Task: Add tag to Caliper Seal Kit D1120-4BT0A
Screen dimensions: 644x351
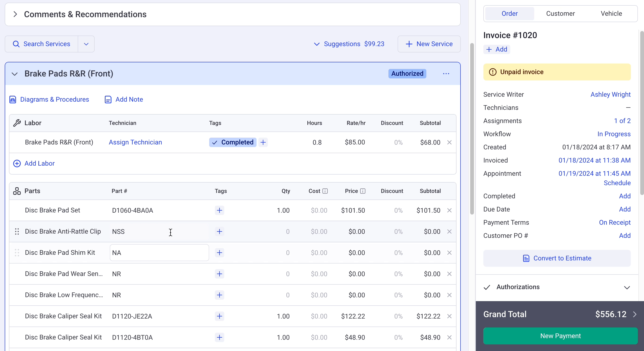Action: pyautogui.click(x=220, y=338)
